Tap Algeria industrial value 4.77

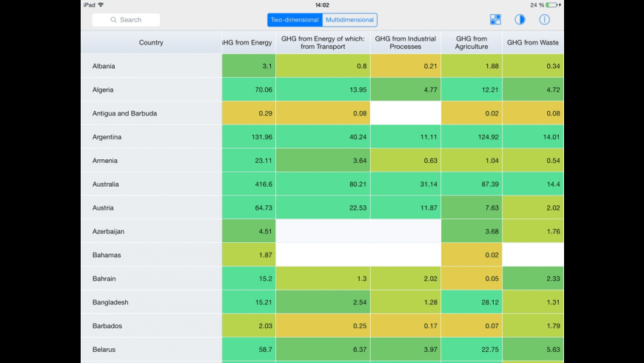[406, 90]
